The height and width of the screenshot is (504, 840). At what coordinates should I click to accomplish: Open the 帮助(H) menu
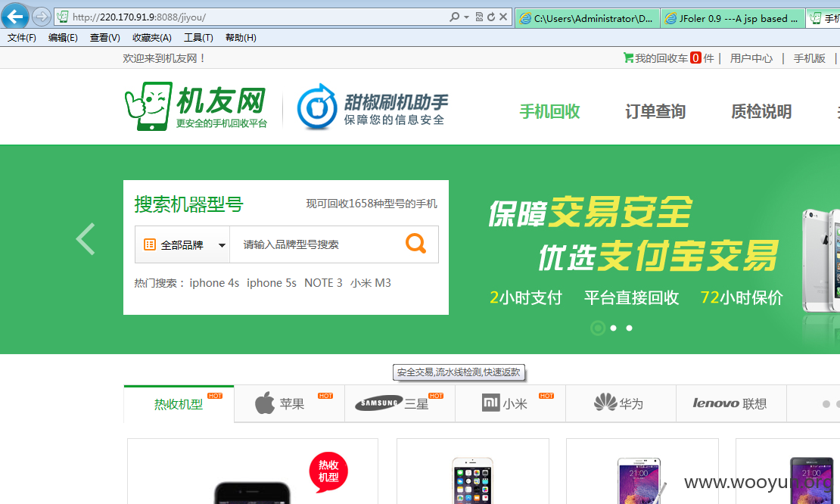point(241,38)
